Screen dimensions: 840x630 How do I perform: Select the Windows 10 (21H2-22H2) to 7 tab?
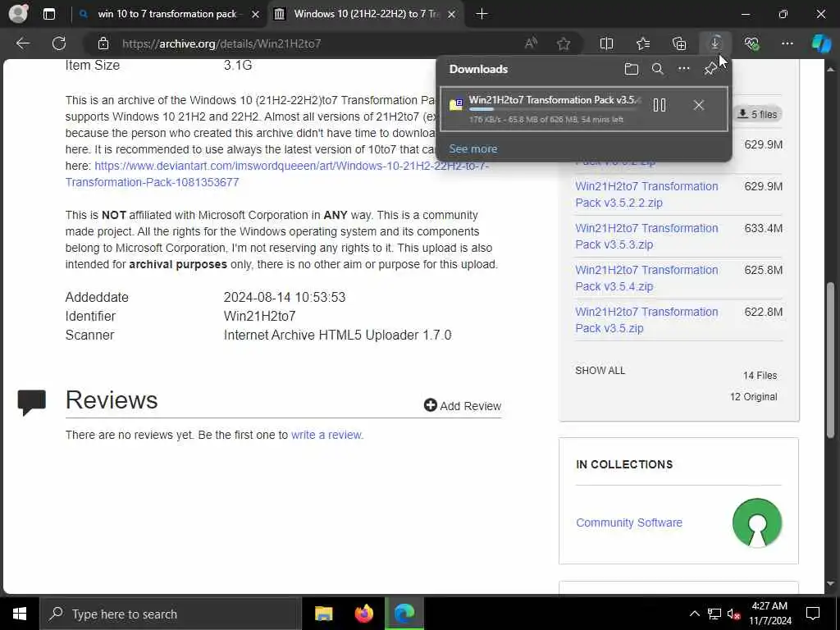click(x=365, y=14)
